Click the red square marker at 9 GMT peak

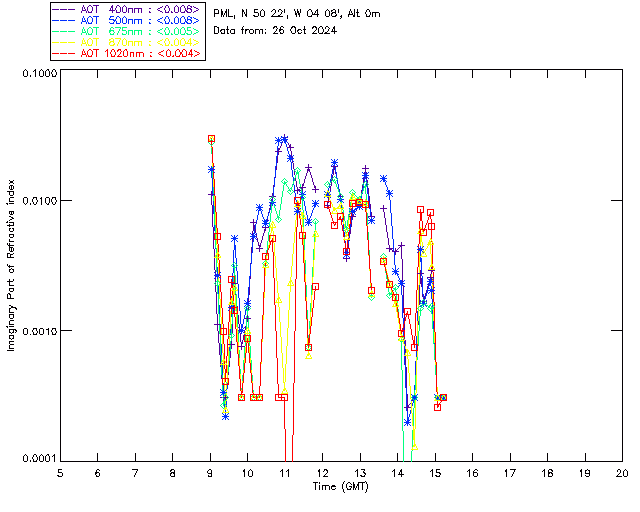(x=211, y=139)
